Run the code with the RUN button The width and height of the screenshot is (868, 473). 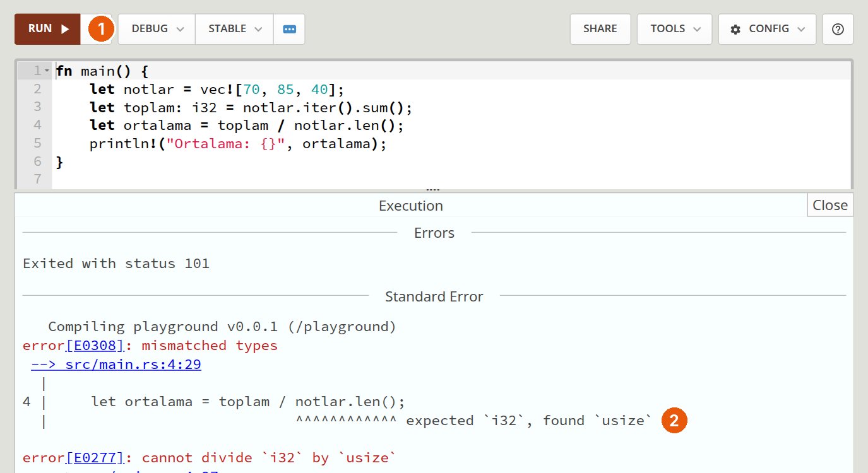tap(48, 29)
